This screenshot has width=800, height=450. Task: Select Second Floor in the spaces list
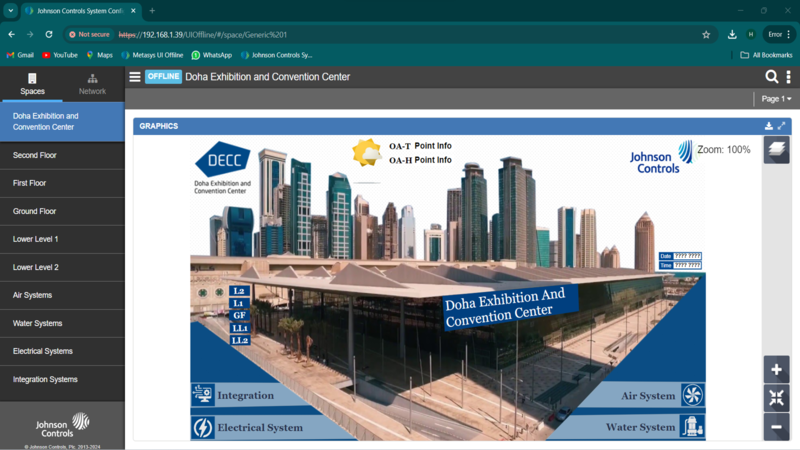tap(35, 156)
